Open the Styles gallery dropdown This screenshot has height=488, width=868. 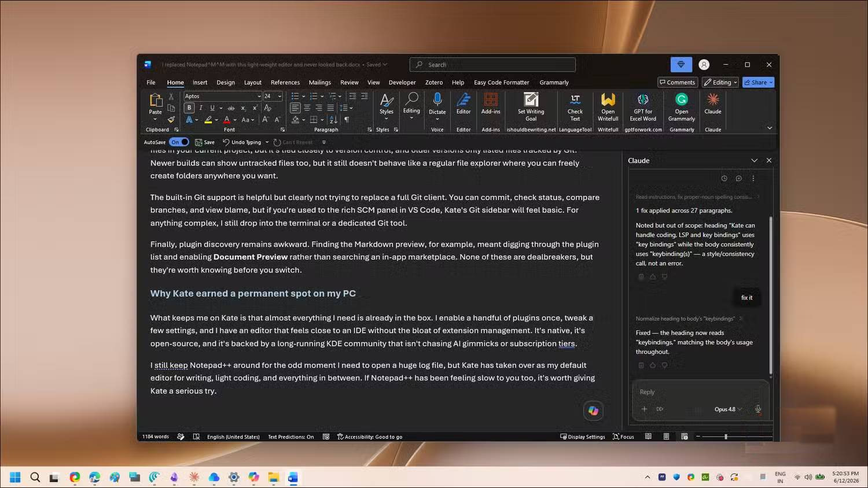pos(387,119)
